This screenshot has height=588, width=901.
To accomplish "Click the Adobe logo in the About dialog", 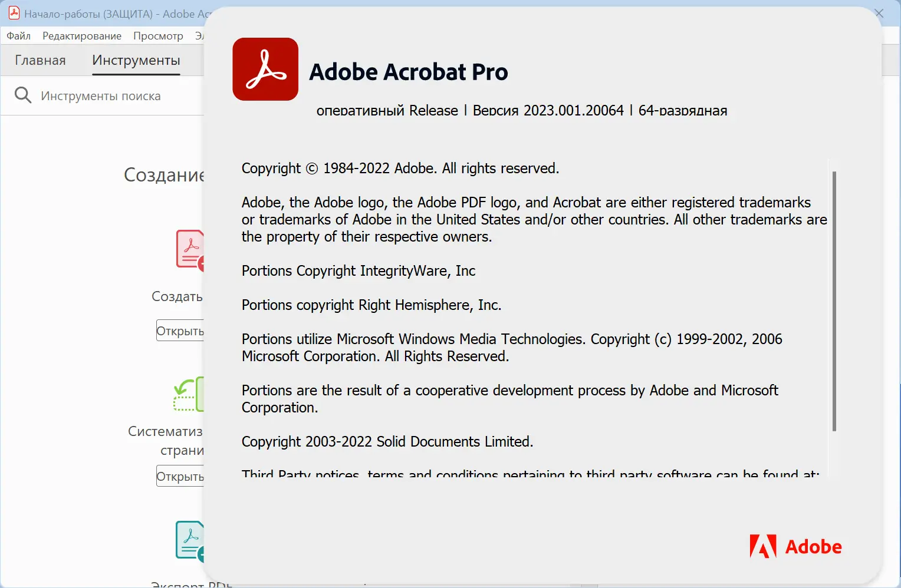I will pos(795,547).
